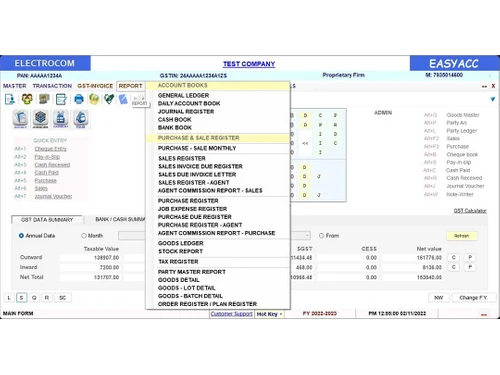
Task: Click the C button in Outward row
Action: 454,257
